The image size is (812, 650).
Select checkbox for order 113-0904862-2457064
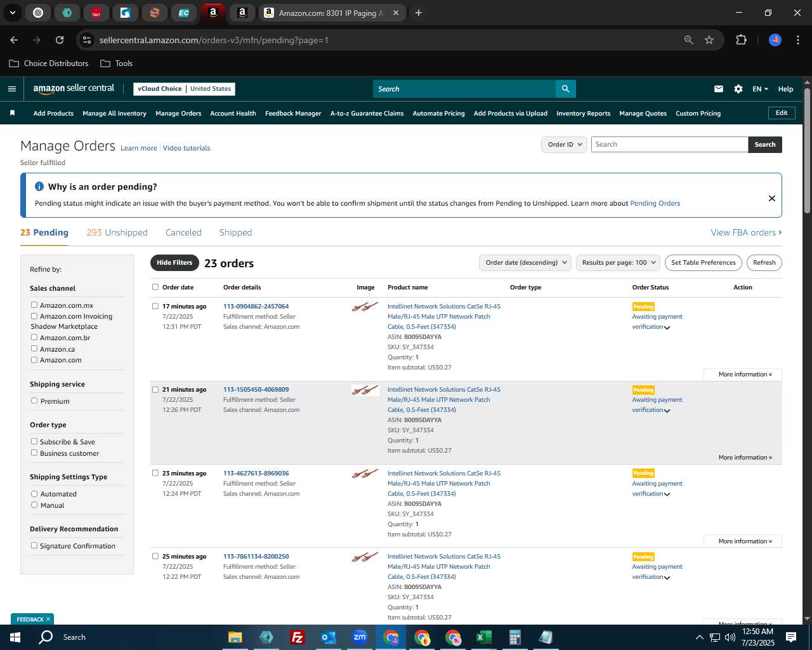point(155,306)
